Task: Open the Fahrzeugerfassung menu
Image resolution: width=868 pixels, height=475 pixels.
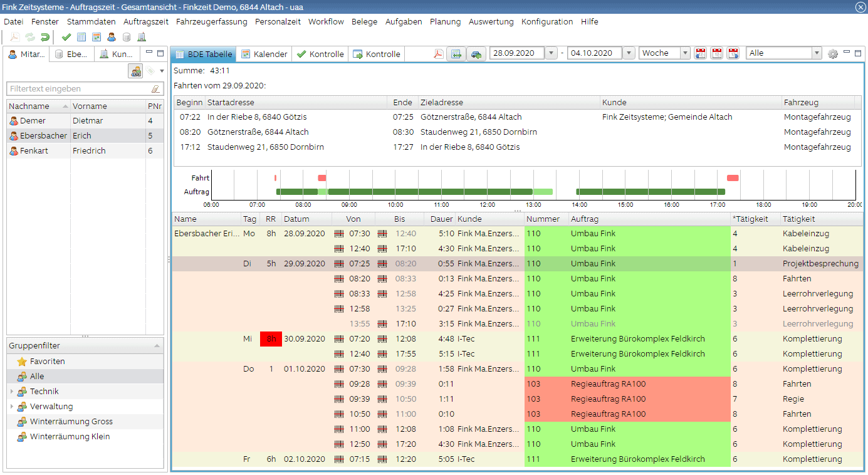Action: 211,21
